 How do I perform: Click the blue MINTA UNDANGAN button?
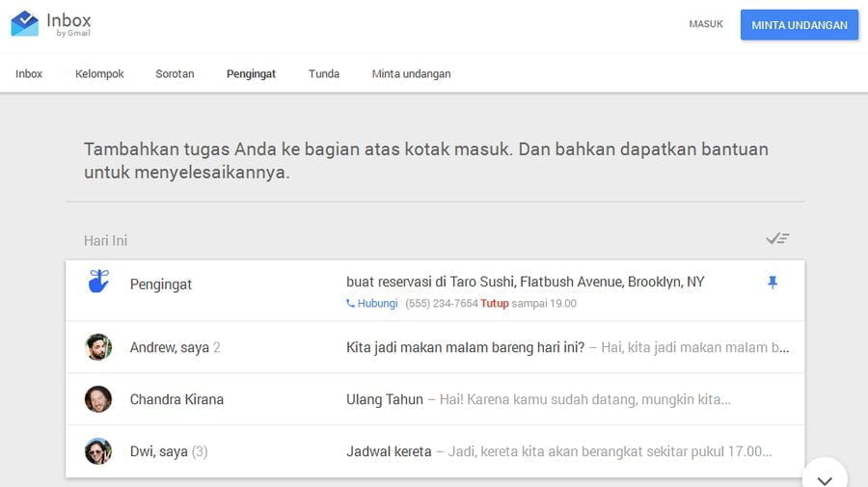800,25
